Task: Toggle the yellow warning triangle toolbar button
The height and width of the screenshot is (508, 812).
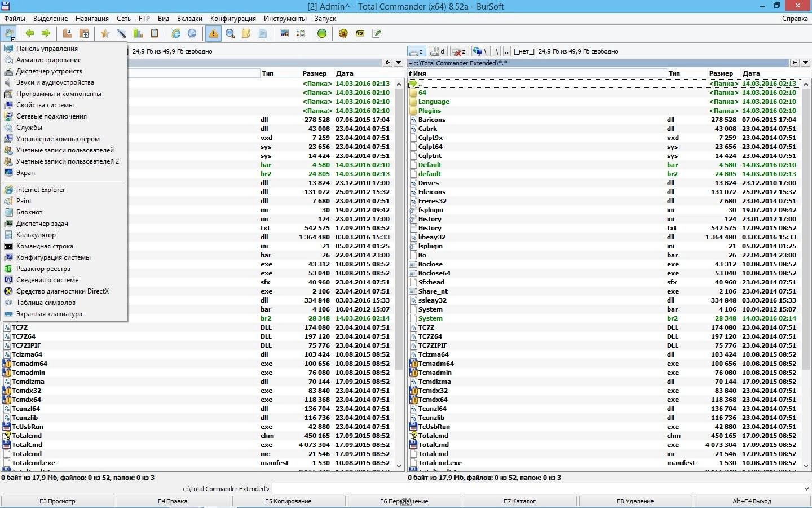Action: (214, 33)
